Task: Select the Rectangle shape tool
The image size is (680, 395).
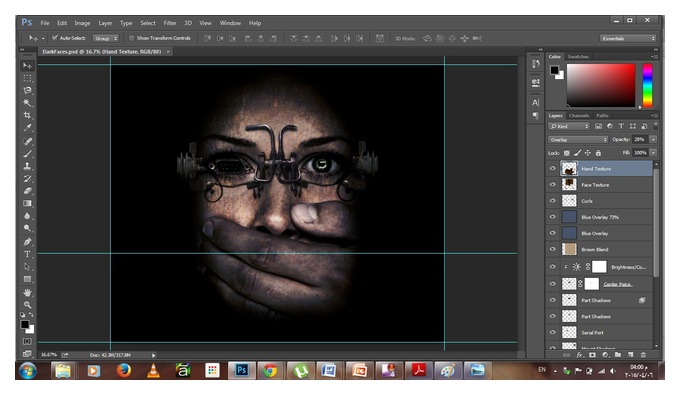Action: [27, 279]
